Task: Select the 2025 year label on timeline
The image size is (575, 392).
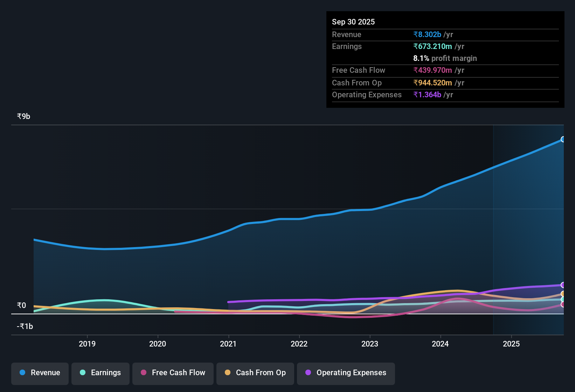Action: 511,344
